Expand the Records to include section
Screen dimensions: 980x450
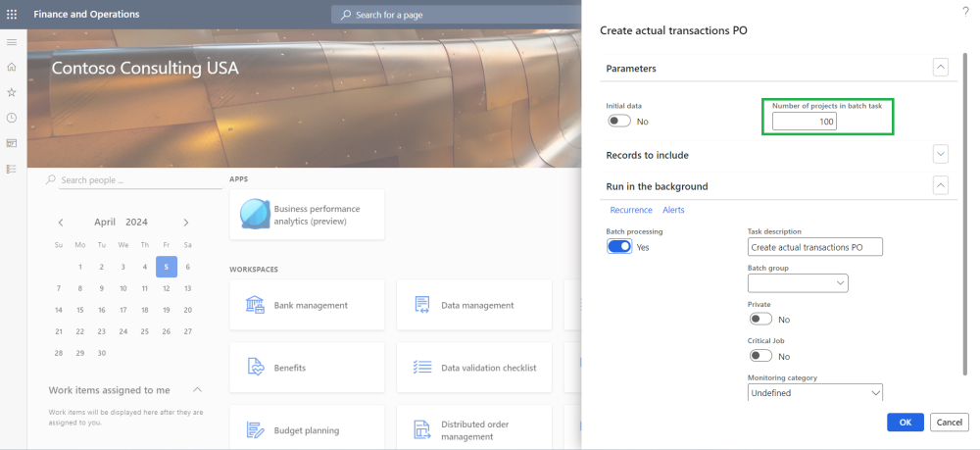[941, 154]
